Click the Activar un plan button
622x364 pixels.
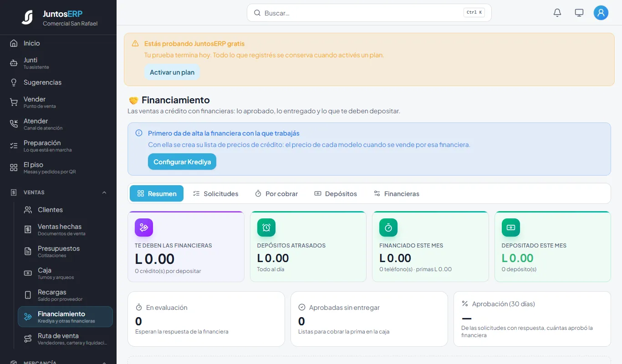pyautogui.click(x=172, y=72)
